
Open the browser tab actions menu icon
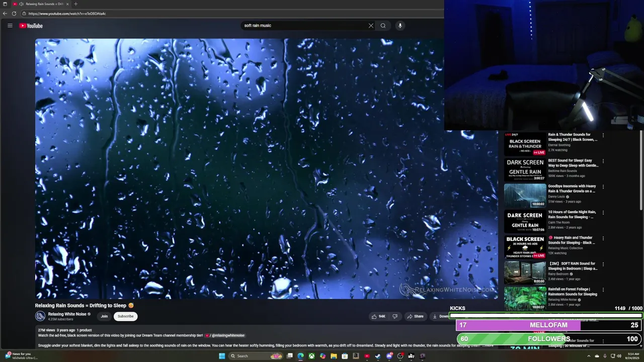5,4
